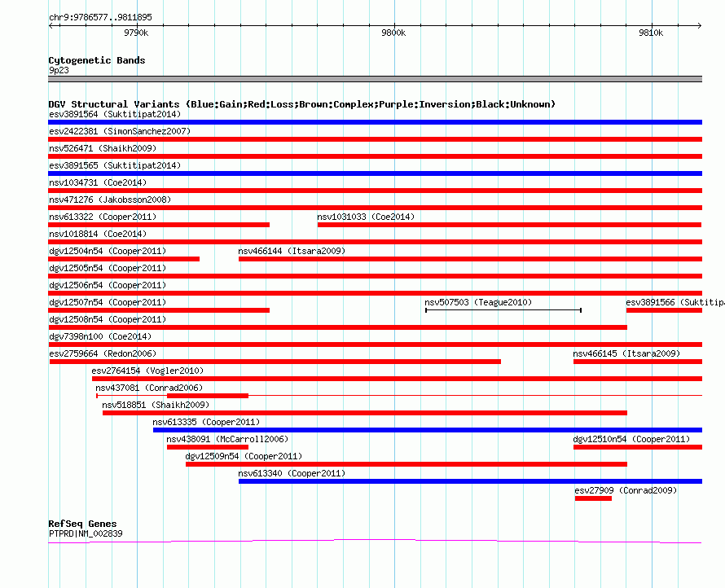Select the 9810k ruler label
This screenshot has height=588, width=725.
click(651, 33)
